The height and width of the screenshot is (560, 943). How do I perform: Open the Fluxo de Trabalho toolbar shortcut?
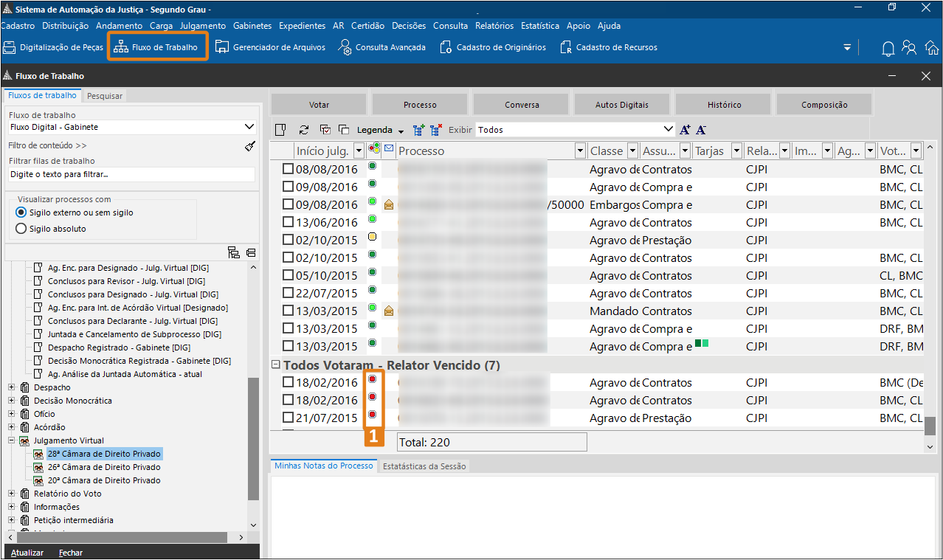click(156, 47)
